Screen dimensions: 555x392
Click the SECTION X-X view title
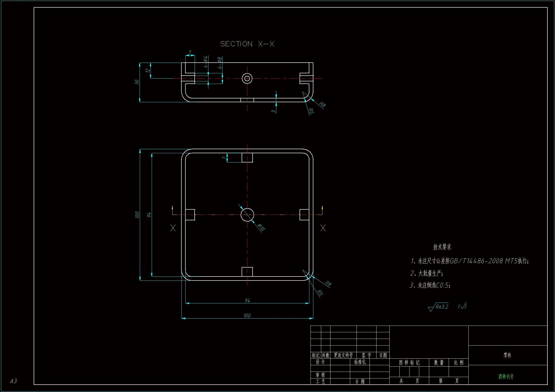(x=247, y=44)
